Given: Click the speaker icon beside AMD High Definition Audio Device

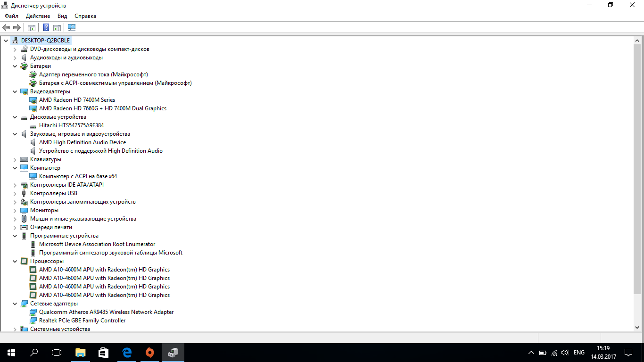Looking at the screenshot, I should coord(33,142).
